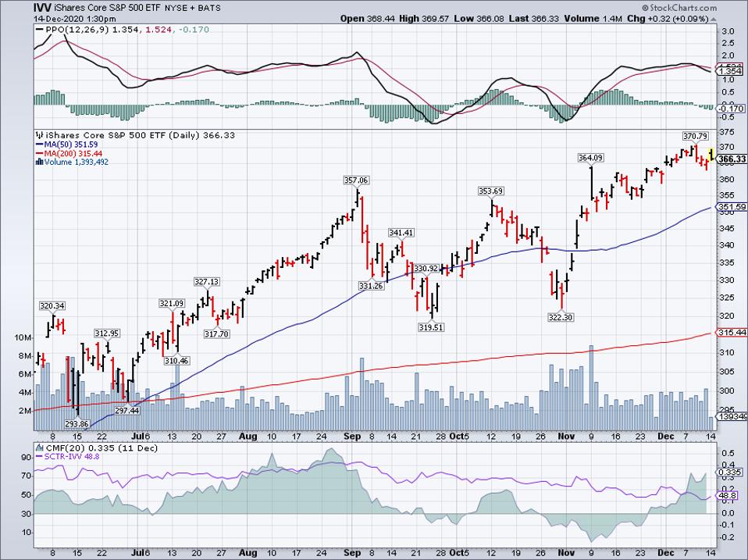Screen dimensions: 748x560
Task: Click the Volume 1.4M header value
Action: coord(593,19)
